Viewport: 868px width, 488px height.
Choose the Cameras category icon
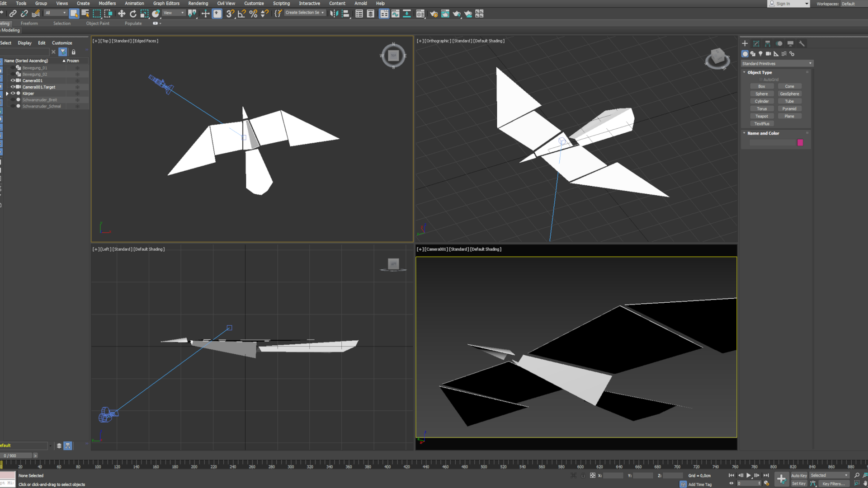point(768,53)
